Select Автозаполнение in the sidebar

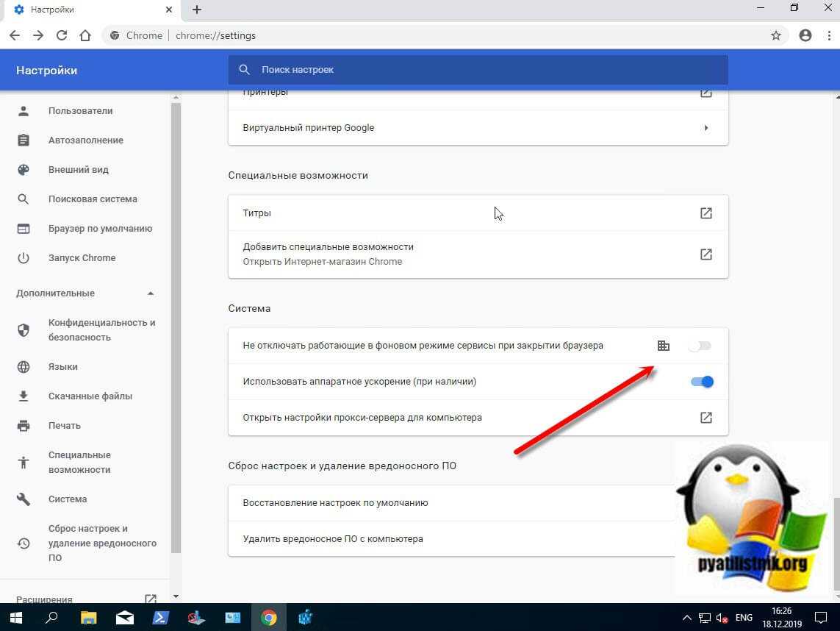[85, 140]
